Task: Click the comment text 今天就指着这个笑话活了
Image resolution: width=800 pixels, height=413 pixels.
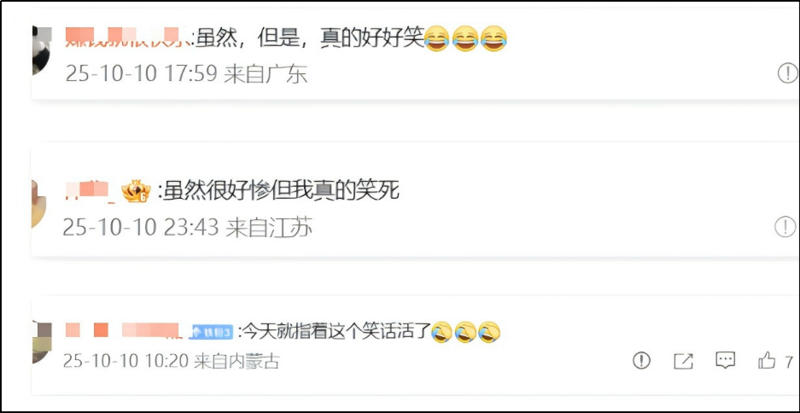Action: coord(338,332)
